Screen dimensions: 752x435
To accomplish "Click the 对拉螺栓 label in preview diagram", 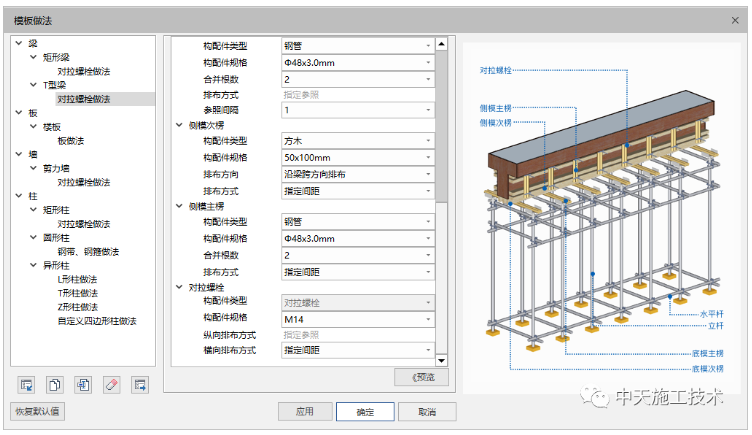I will coord(496,71).
